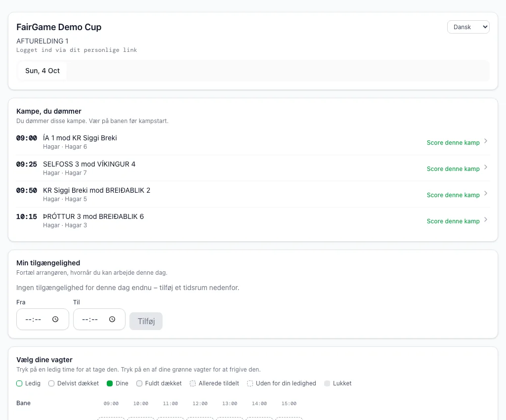Open the Dansk language dropdown
This screenshot has height=420, width=506.
click(468, 27)
